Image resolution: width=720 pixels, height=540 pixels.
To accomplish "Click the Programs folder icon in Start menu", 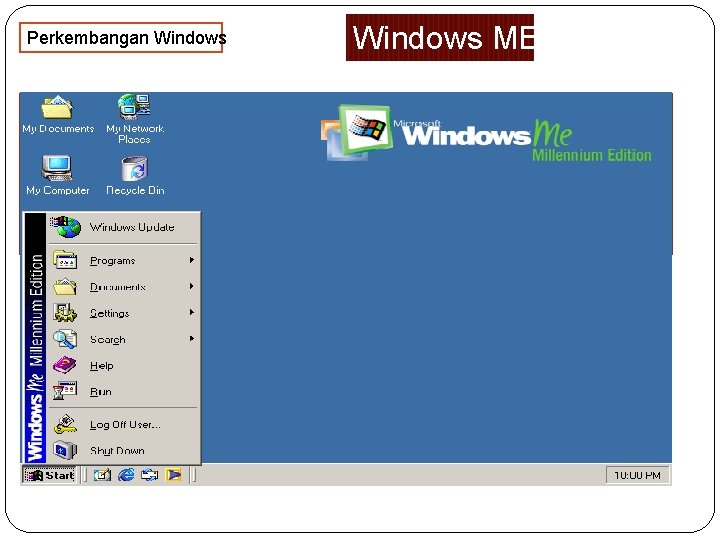I will click(x=65, y=260).
